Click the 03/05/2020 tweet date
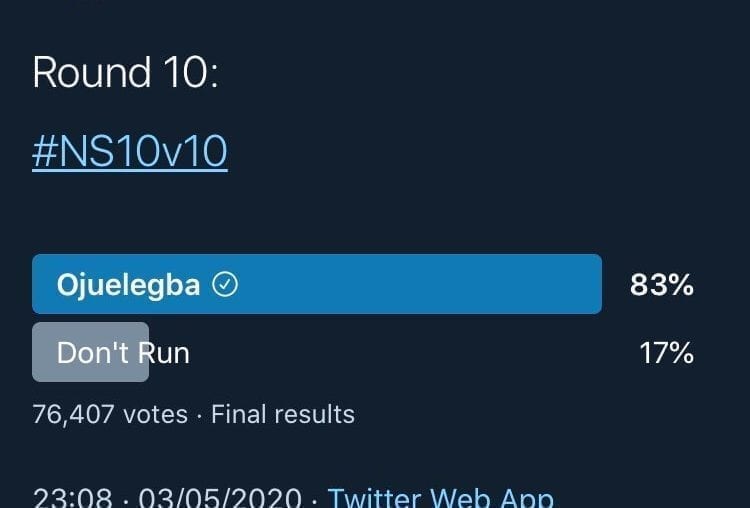 coord(219,497)
